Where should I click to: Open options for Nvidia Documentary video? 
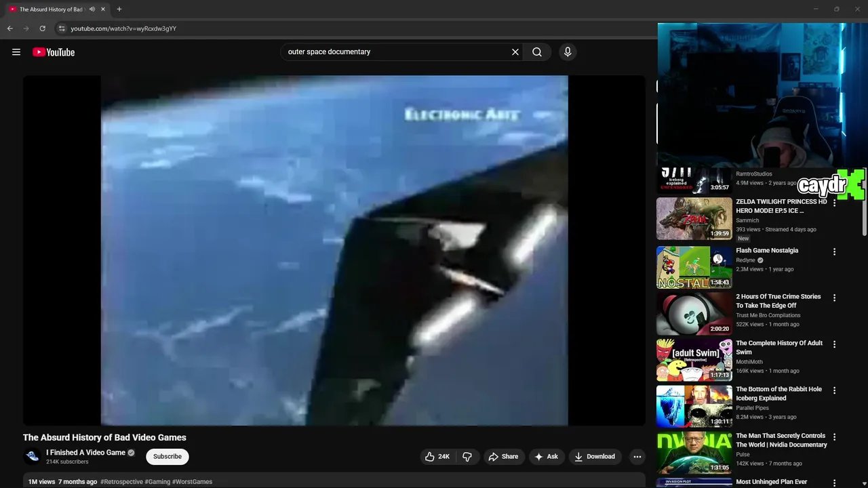point(835,437)
